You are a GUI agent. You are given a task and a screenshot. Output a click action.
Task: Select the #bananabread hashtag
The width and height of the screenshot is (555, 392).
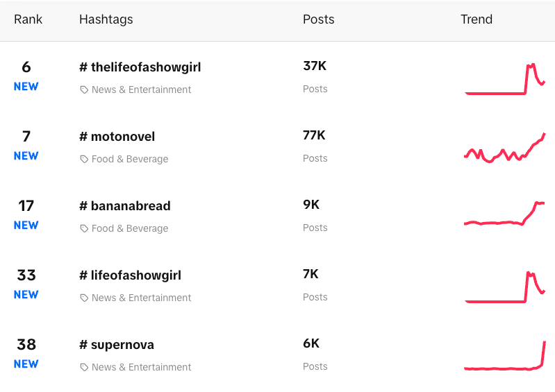tap(124, 206)
